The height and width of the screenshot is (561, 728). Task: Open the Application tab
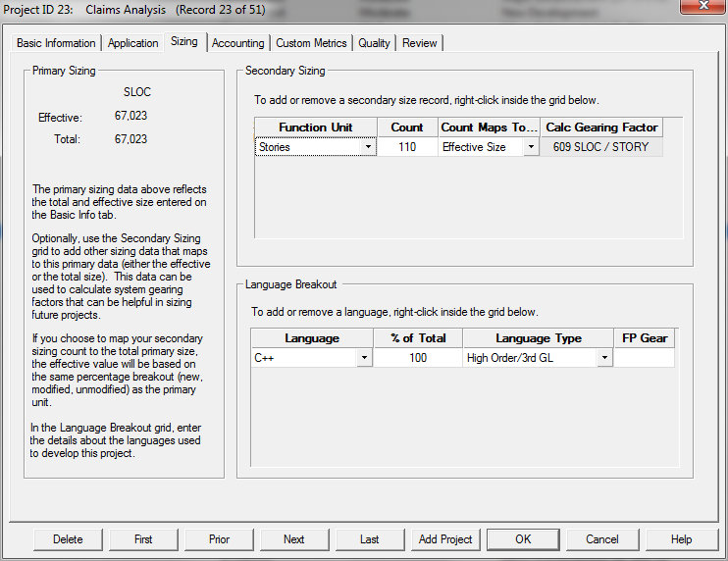point(132,43)
